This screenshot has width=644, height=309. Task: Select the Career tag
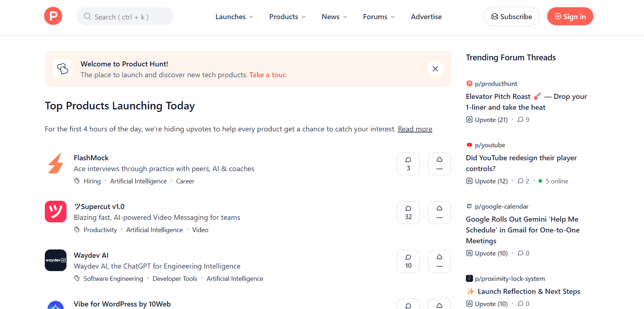[185, 181]
